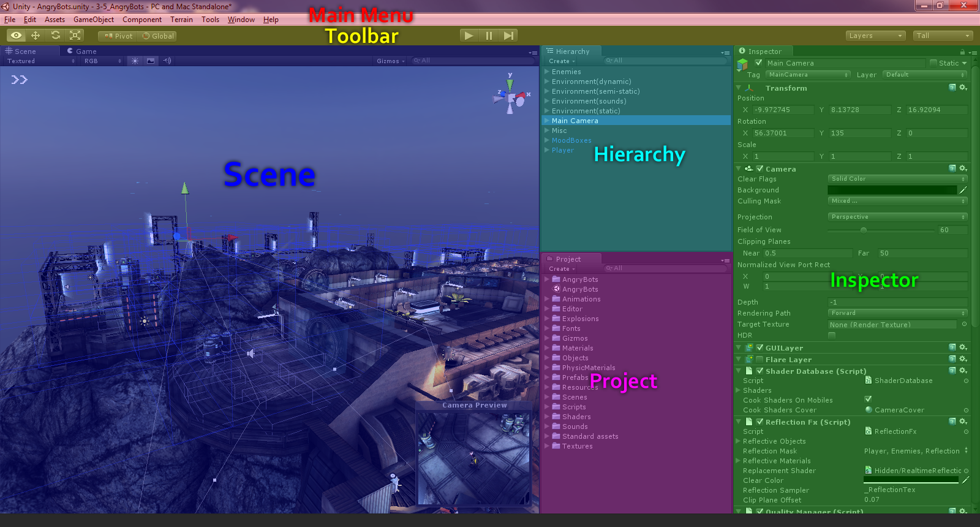The image size is (980, 527).
Task: Select the Hand (view) tool
Action: 16,36
